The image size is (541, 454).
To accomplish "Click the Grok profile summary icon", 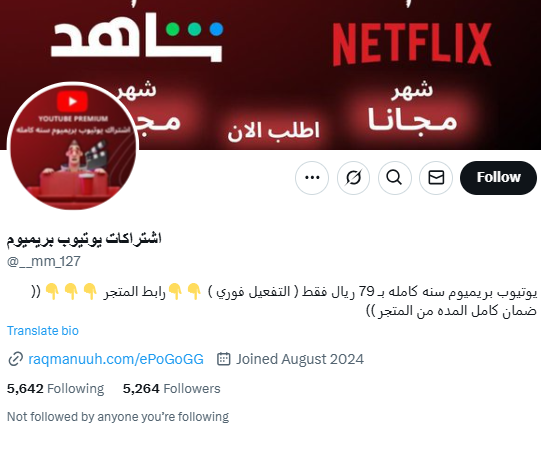I will pyautogui.click(x=353, y=178).
